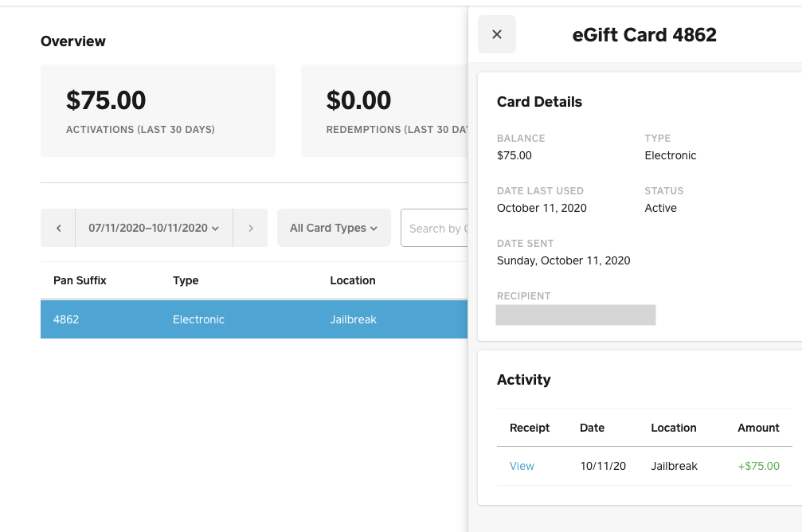The width and height of the screenshot is (802, 532).
Task: Select the Electronic type cell in table
Action: coord(198,319)
